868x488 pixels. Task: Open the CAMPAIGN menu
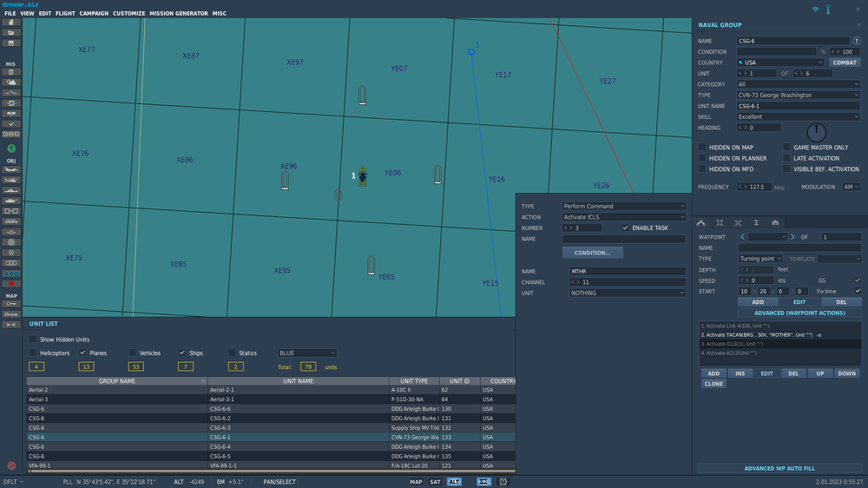click(x=94, y=14)
